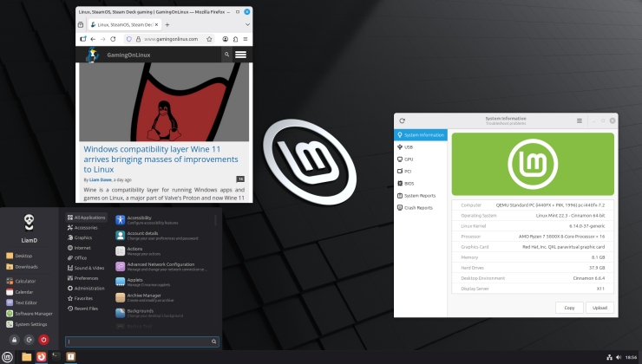Viewport: 642px width, 364px height.
Task: Expand the GamingOnLinux site hamburger menu
Action: tap(240, 55)
